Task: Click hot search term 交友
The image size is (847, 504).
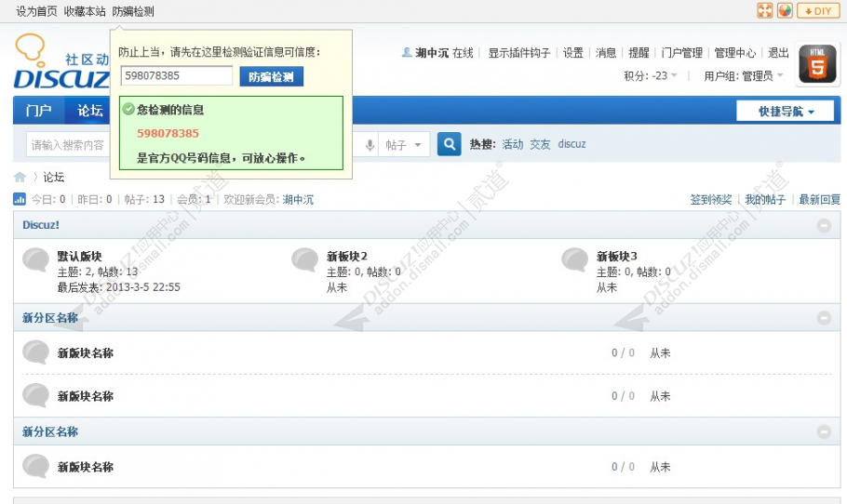Action: pos(540,144)
